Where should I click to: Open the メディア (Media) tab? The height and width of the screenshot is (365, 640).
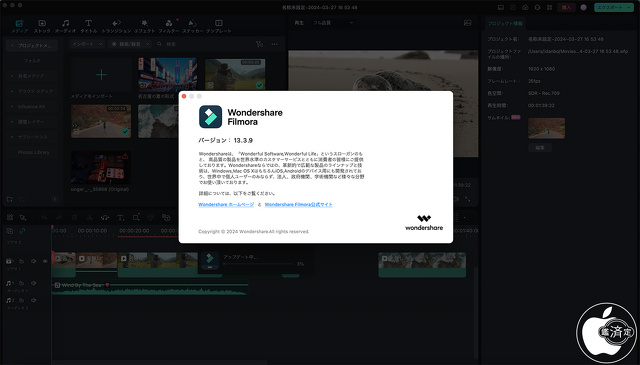tap(19, 26)
